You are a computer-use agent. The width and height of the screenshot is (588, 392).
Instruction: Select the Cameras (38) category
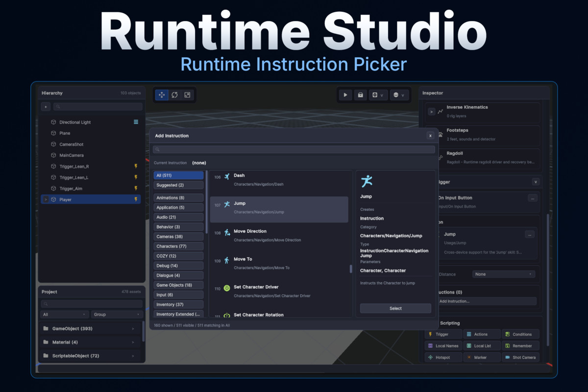coord(178,237)
